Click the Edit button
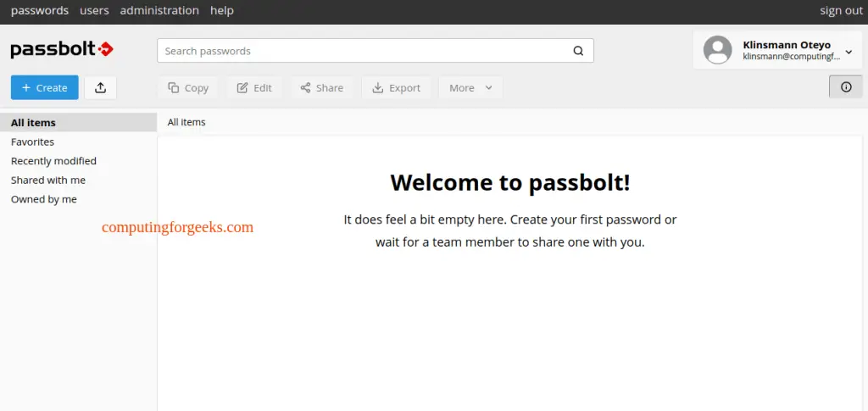This screenshot has width=868, height=411. click(x=254, y=87)
